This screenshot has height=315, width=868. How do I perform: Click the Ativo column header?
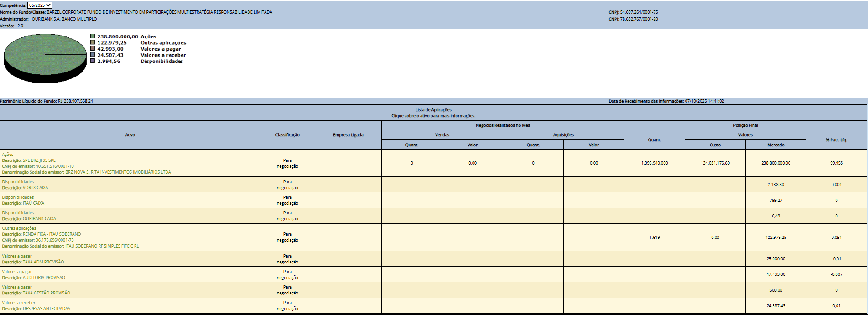click(130, 135)
